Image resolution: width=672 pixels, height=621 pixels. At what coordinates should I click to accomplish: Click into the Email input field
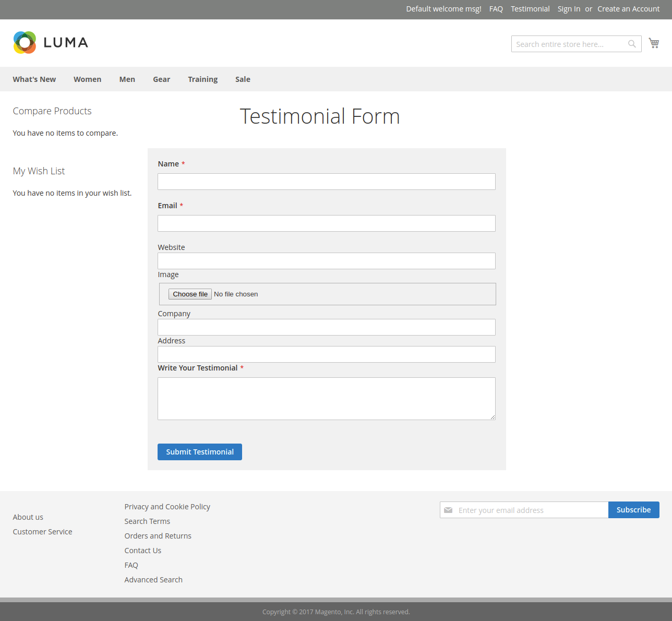tap(327, 223)
